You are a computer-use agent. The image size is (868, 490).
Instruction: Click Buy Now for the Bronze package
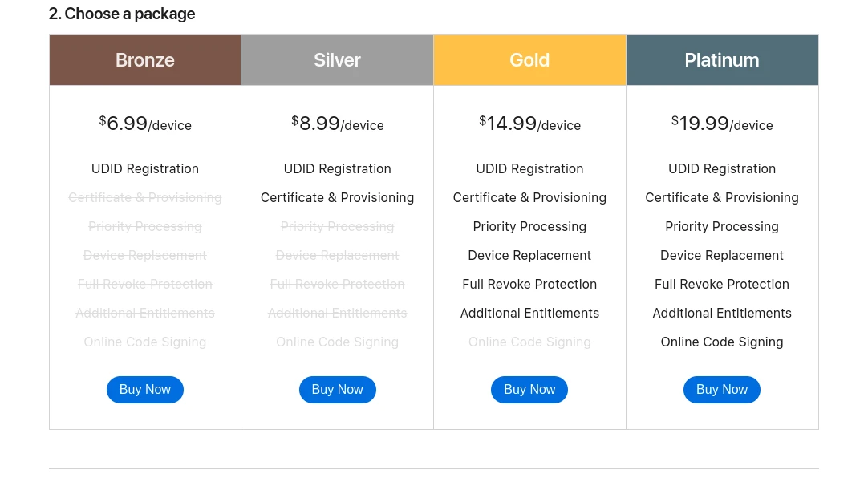pos(145,390)
